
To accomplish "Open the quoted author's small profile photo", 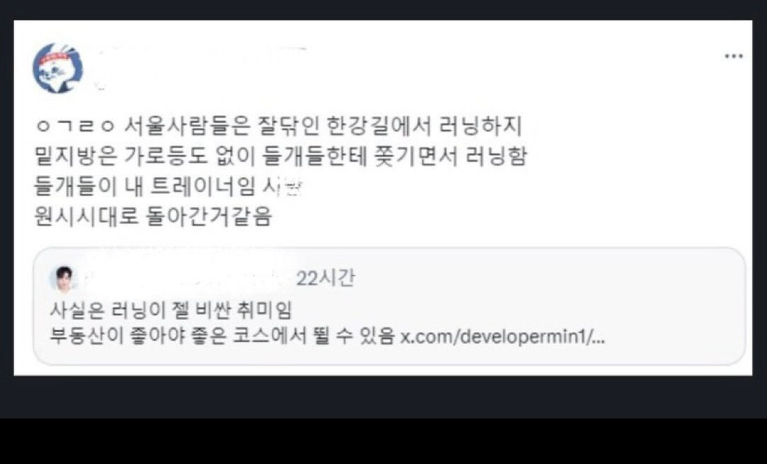I will [64, 279].
